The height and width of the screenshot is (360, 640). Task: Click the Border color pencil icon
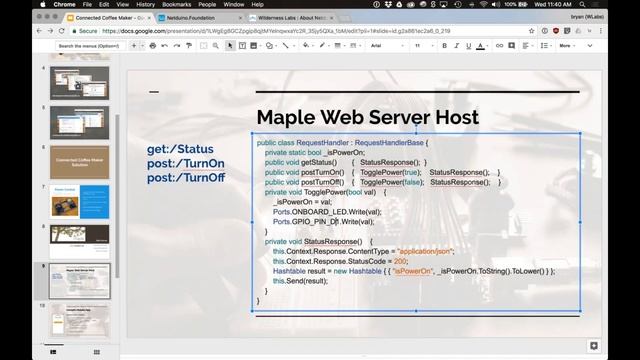tap(322, 46)
